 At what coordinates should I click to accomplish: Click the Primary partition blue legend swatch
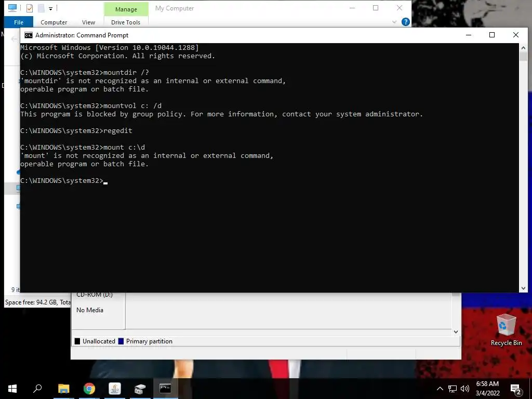point(121,341)
